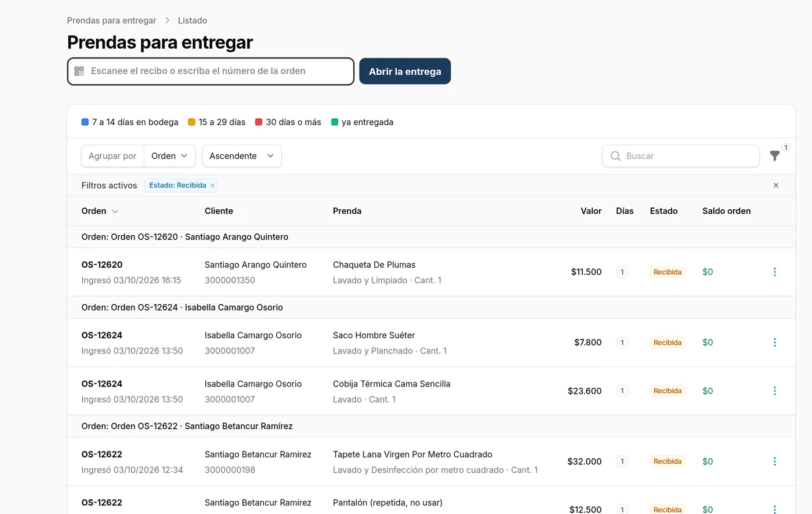This screenshot has height=514, width=812.
Task: Click the orange 15 a 29 días swatch
Action: point(191,122)
